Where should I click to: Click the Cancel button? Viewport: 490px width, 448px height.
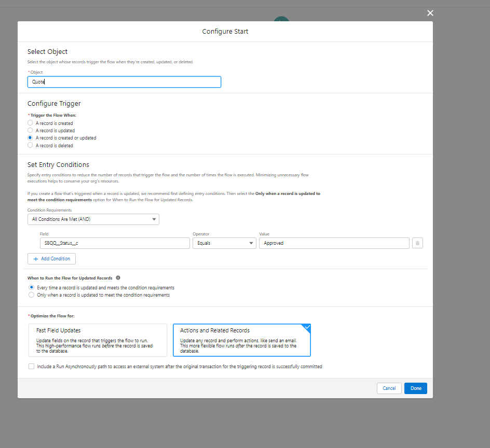coord(389,388)
